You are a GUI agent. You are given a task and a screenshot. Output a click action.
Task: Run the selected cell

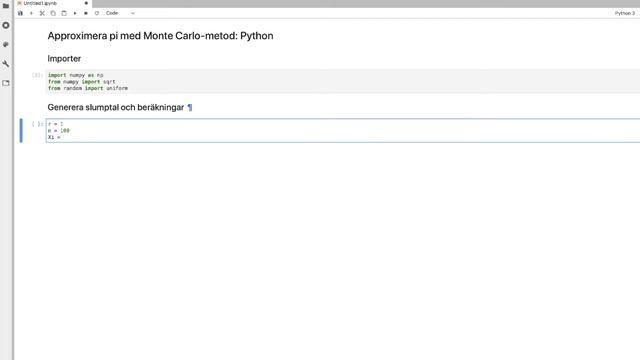pyautogui.click(x=75, y=13)
